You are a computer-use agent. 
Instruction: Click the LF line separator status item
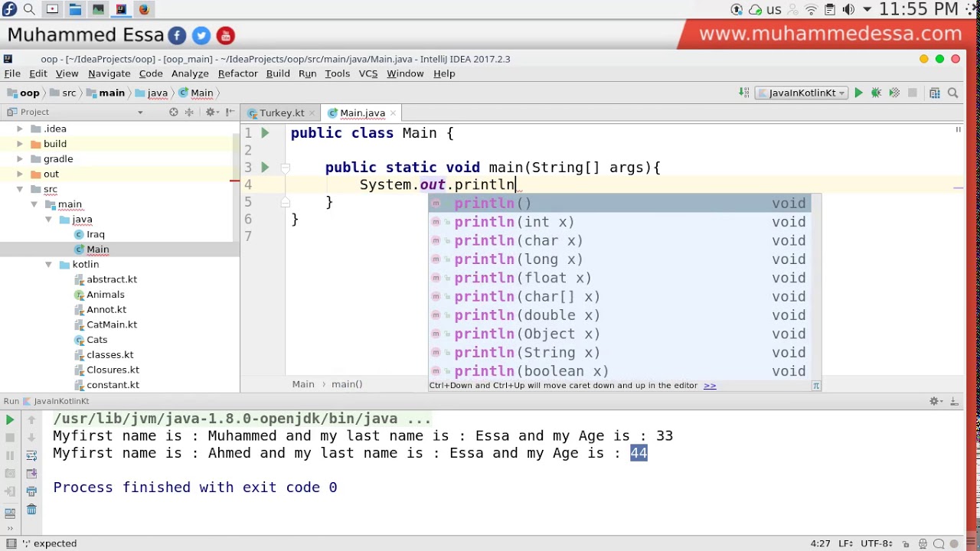tap(847, 543)
